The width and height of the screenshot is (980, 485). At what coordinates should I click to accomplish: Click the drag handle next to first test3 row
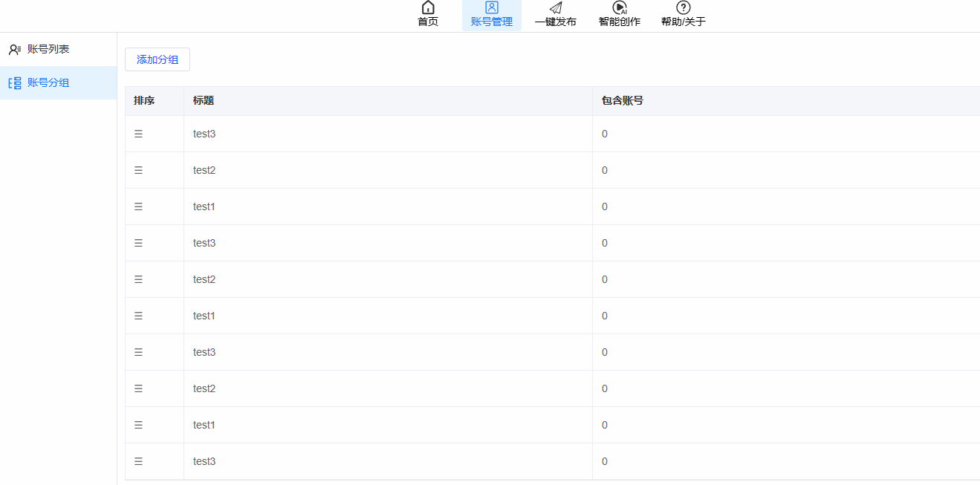click(138, 134)
